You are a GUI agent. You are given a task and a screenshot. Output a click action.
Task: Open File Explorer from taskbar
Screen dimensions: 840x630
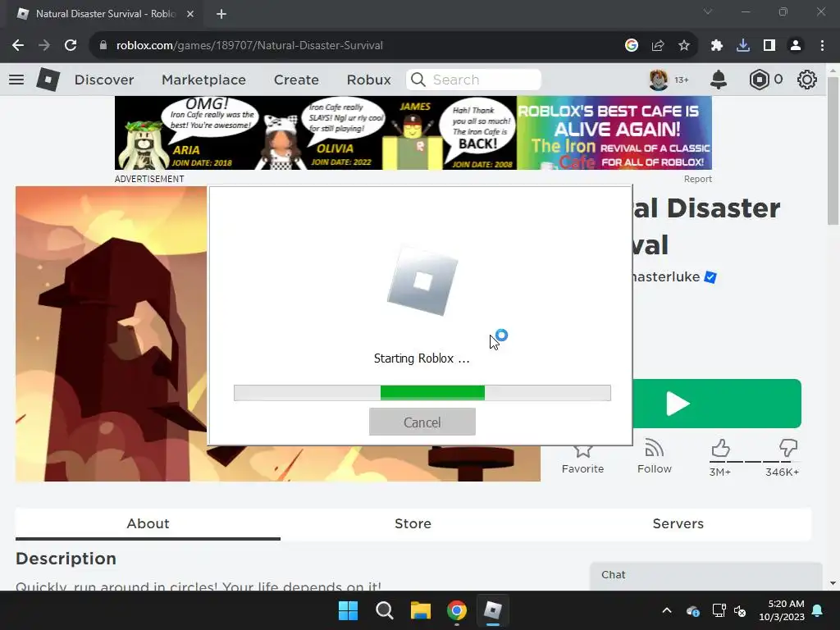point(421,610)
